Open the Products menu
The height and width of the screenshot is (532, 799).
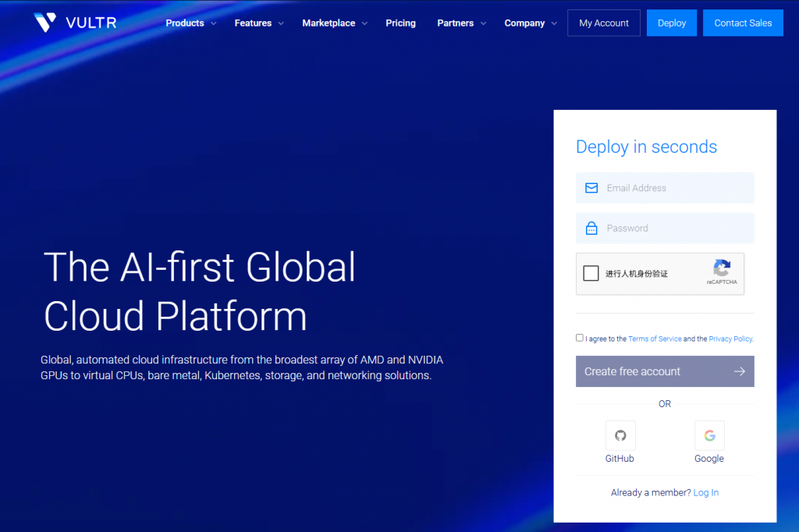[x=185, y=23]
